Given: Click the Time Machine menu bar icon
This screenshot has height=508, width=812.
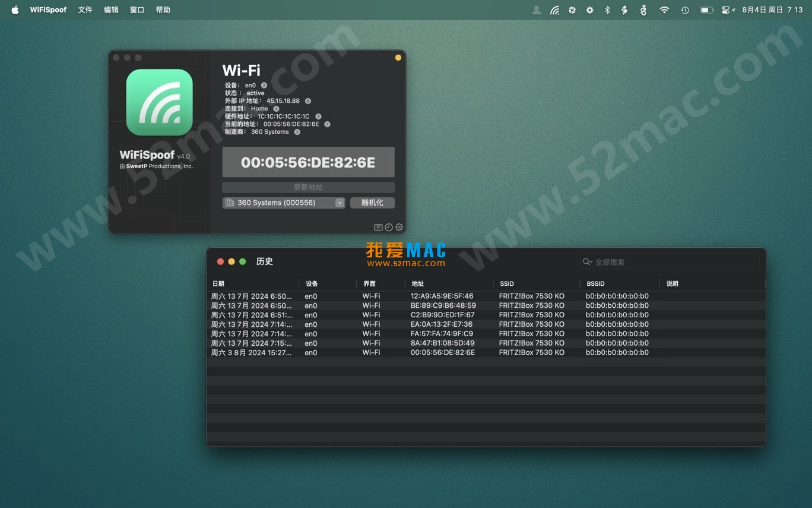Looking at the screenshot, I should coord(685,10).
